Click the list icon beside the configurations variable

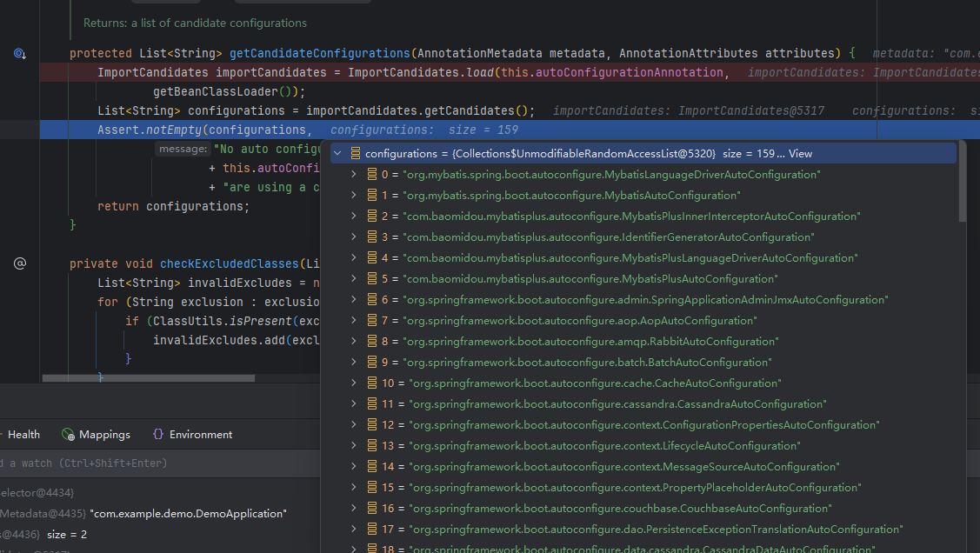pos(357,153)
